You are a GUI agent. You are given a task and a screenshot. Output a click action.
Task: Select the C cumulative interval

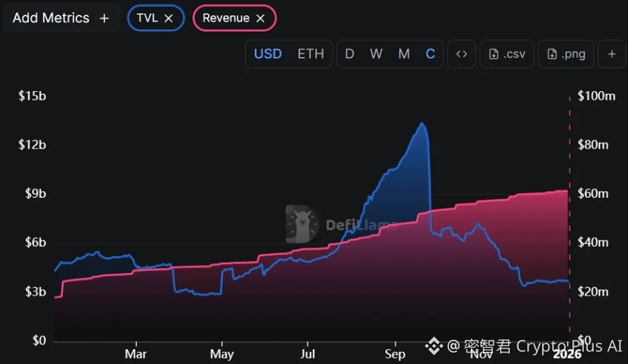431,54
